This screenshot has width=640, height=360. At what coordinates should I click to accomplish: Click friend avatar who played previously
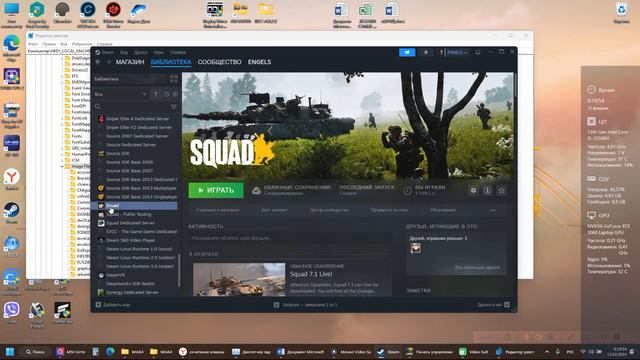pyautogui.click(x=415, y=248)
